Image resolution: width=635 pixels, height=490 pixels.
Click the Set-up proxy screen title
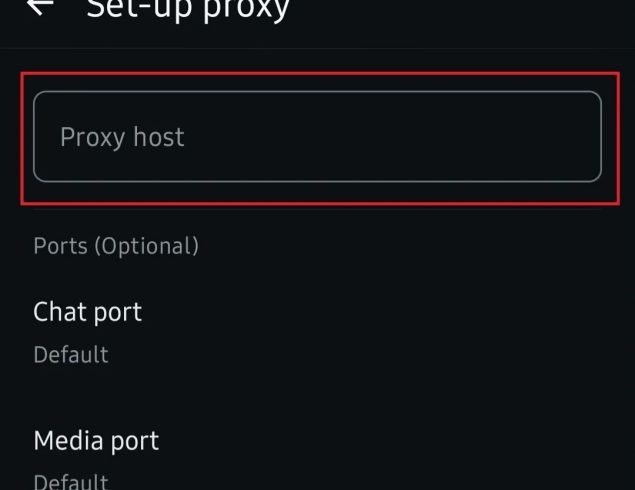click(188, 10)
